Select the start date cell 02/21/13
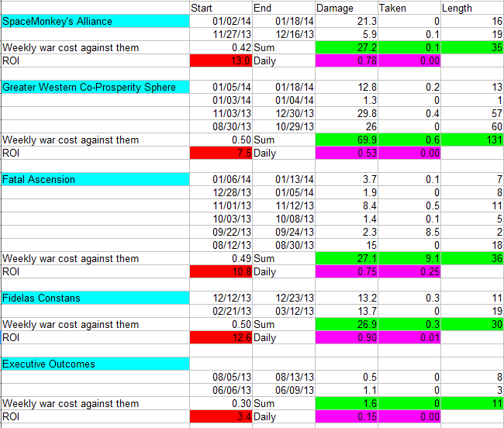This screenshot has height=428, width=504. (221, 311)
